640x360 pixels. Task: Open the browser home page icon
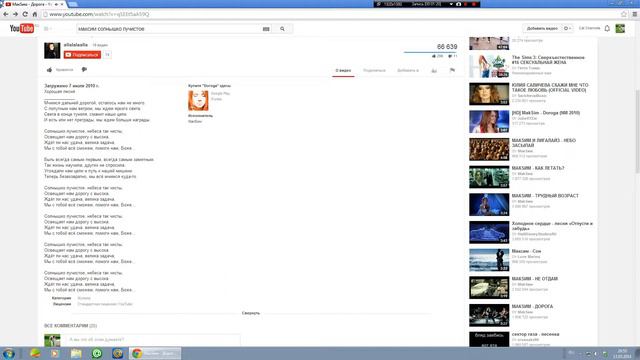click(35, 14)
